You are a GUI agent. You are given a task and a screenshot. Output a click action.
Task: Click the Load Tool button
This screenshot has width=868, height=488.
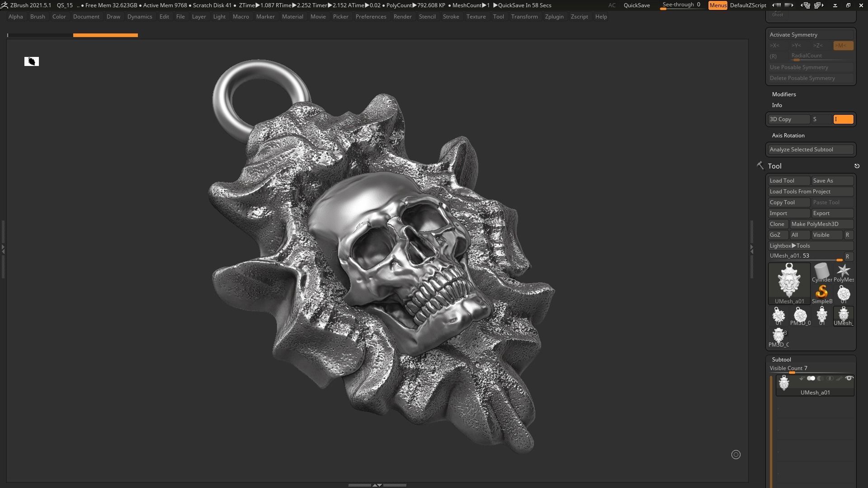tap(789, 181)
